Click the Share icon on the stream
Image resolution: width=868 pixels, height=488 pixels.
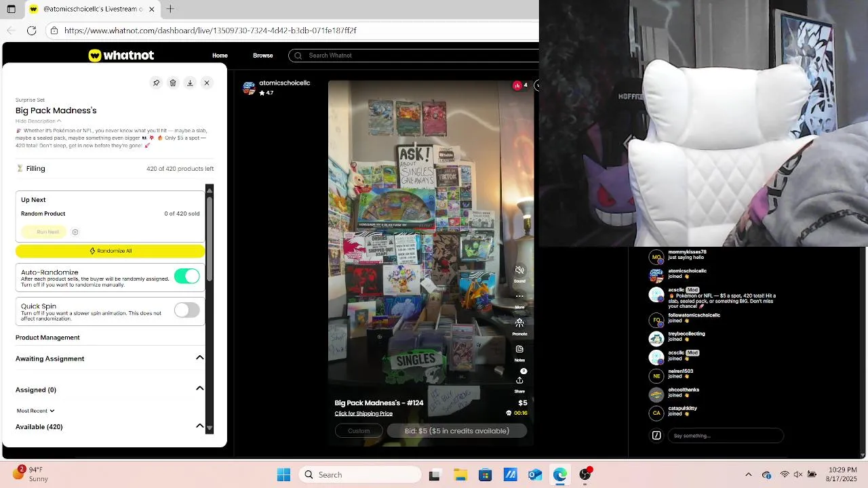[x=519, y=380]
